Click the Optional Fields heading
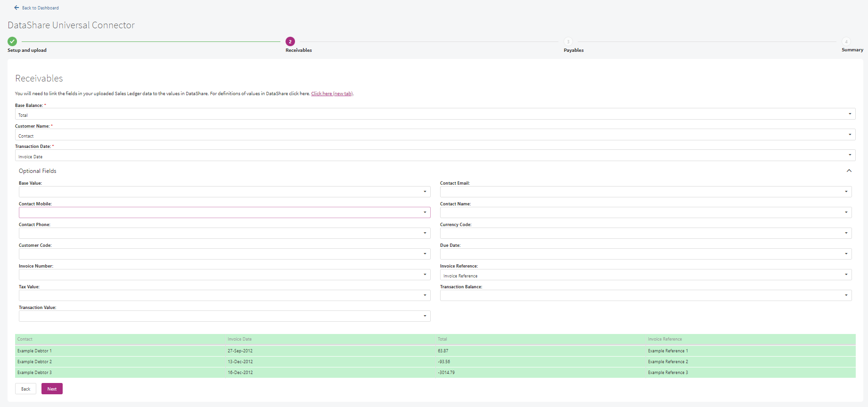 [37, 171]
